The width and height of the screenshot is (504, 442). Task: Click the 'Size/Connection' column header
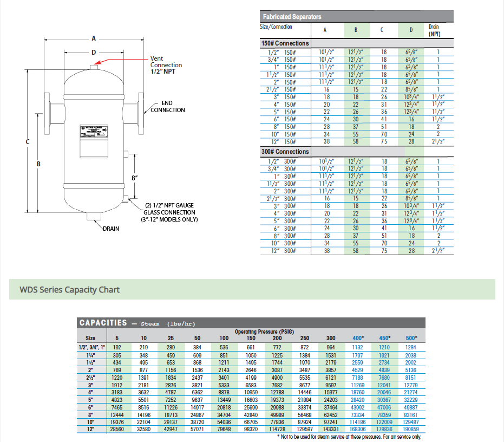pos(276,27)
